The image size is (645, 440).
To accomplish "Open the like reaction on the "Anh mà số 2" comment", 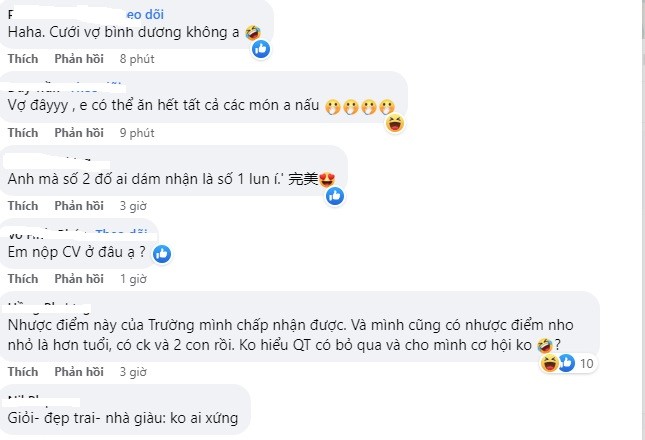I will tap(335, 196).
